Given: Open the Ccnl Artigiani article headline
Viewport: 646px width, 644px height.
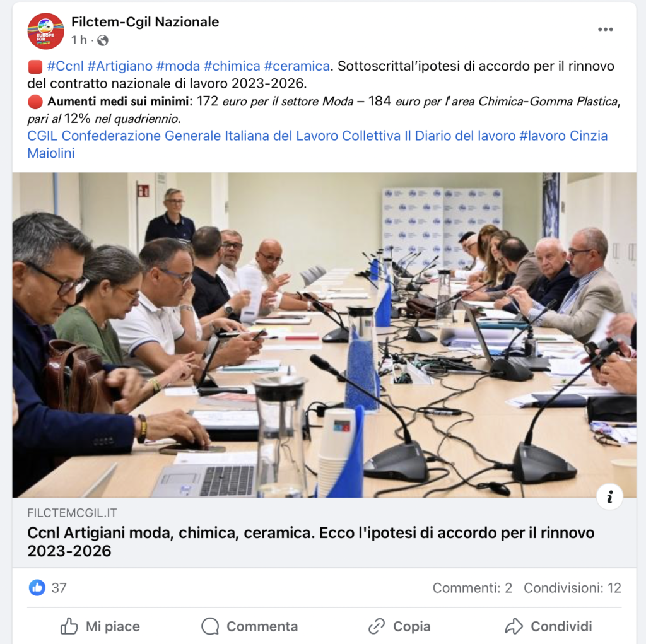Looking at the screenshot, I should click(310, 541).
